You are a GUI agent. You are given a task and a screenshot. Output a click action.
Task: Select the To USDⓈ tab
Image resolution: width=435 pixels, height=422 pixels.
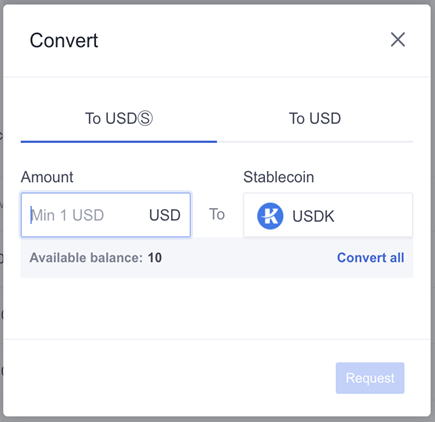click(119, 118)
